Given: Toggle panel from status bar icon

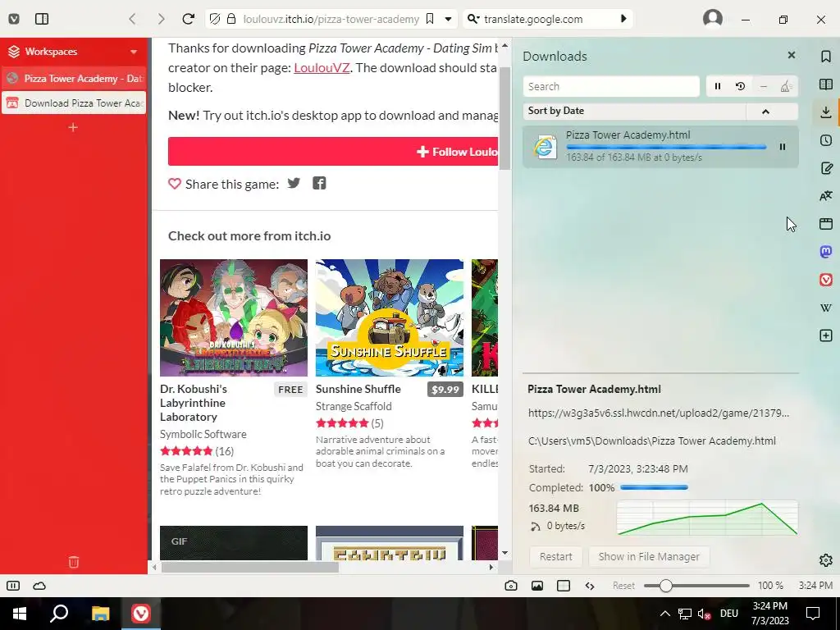Looking at the screenshot, I should point(13,586).
